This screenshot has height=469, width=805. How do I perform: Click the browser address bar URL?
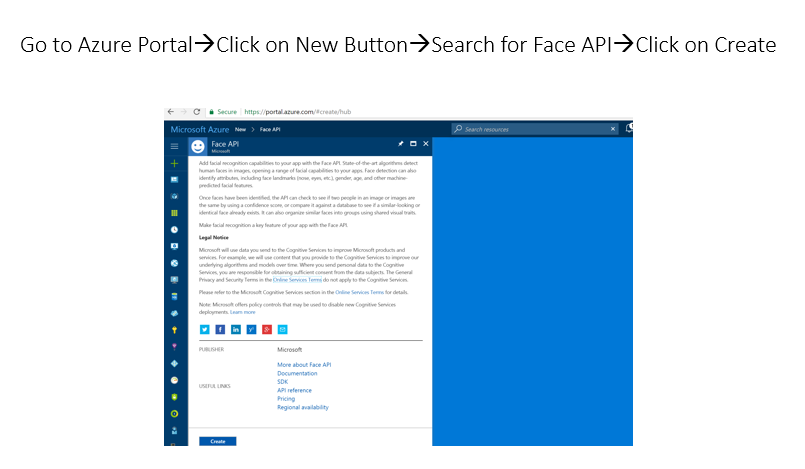click(302, 112)
